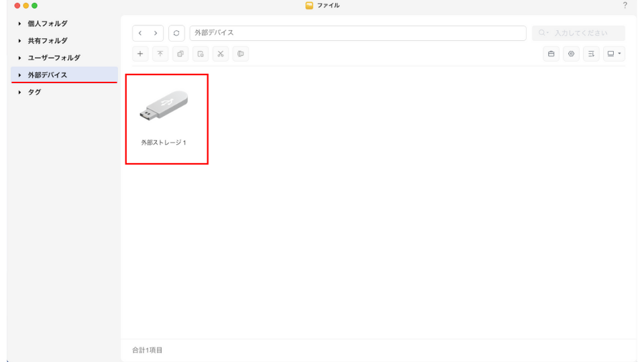Image resolution: width=644 pixels, height=362 pixels.
Task: Click the help question mark icon
Action: (x=625, y=5)
